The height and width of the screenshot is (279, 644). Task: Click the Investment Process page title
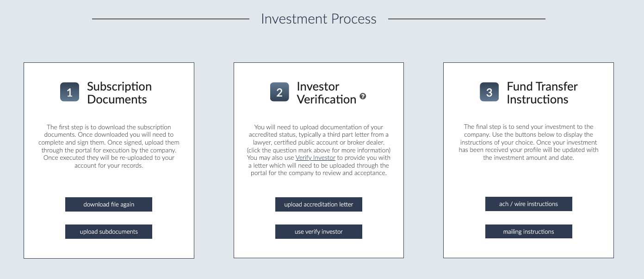tap(319, 19)
